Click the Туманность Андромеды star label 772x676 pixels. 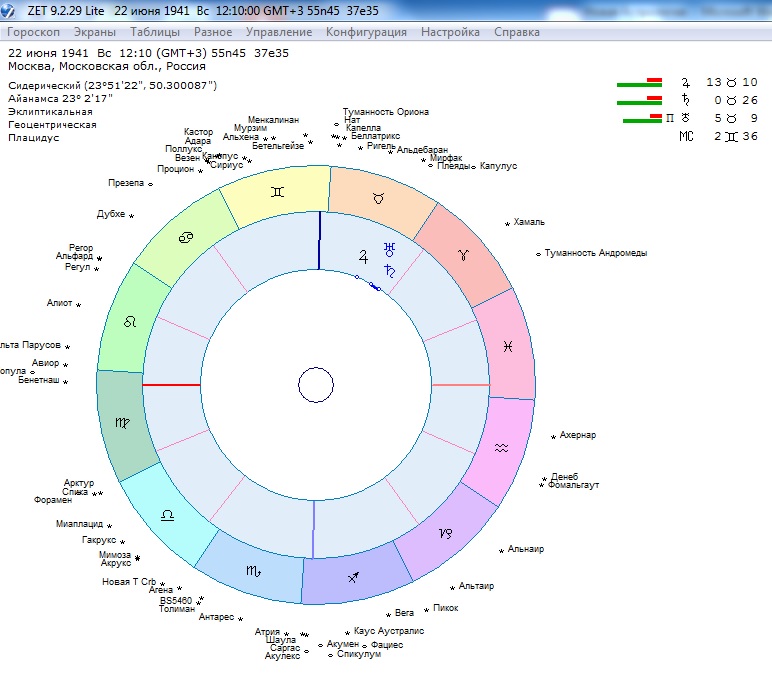point(595,253)
